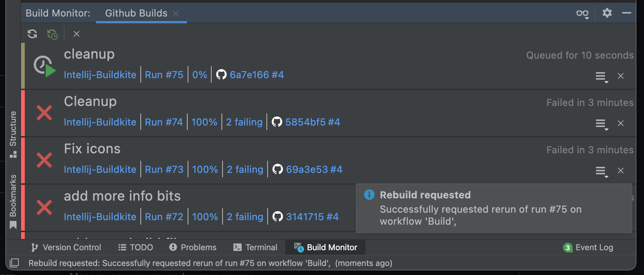Open actions menu for the Run #74 build
644x275 pixels.
click(x=601, y=124)
